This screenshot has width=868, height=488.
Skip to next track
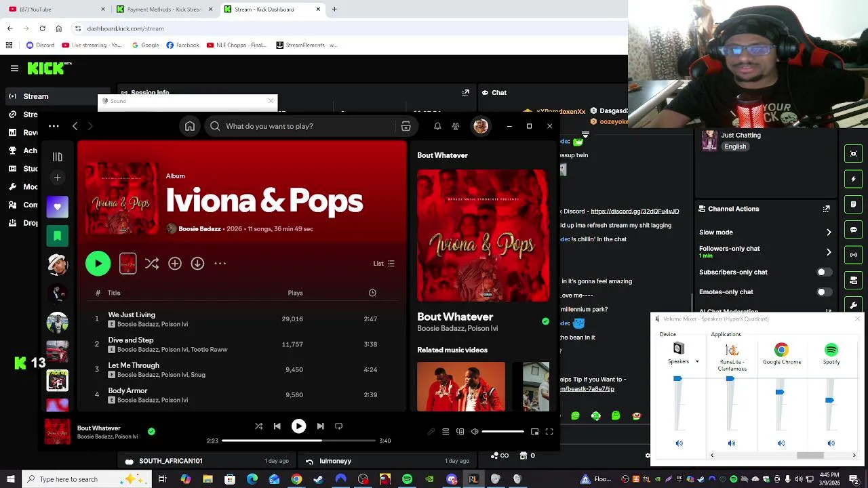click(x=320, y=426)
